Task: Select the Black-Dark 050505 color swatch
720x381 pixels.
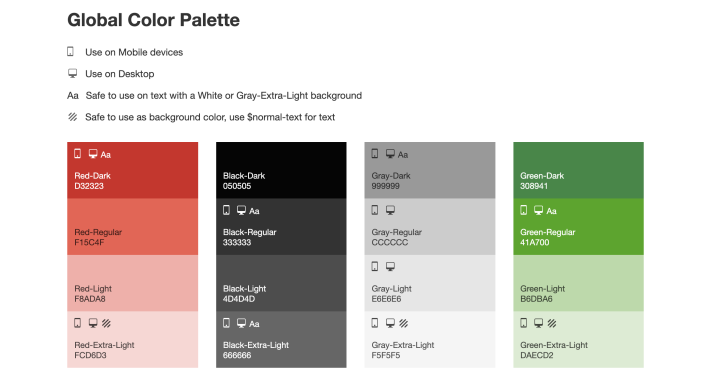Action: [281, 170]
